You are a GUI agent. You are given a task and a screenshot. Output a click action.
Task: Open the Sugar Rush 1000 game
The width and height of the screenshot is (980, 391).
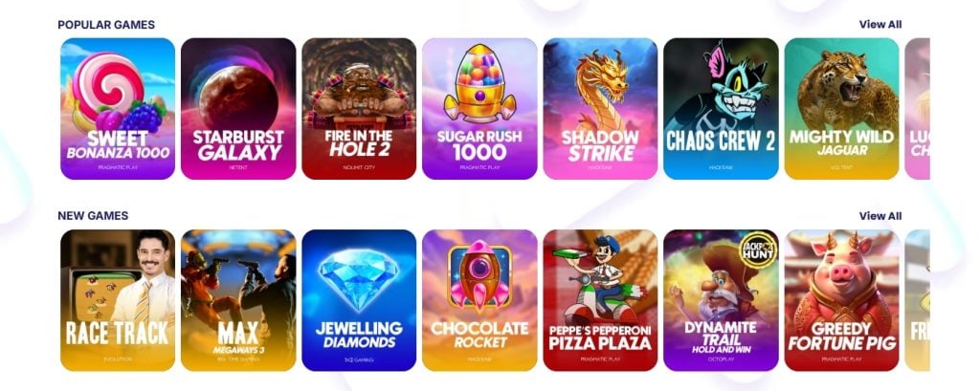tap(479, 109)
